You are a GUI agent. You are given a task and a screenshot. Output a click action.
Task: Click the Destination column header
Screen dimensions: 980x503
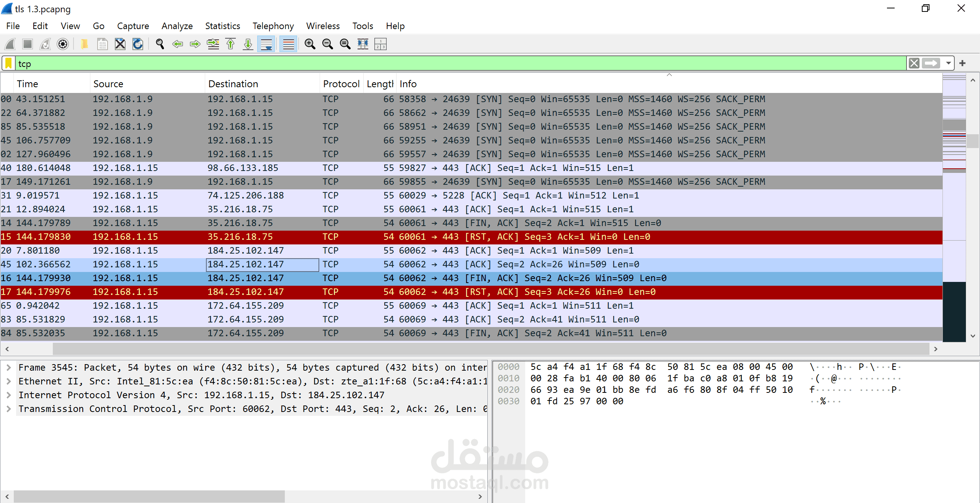(x=233, y=84)
